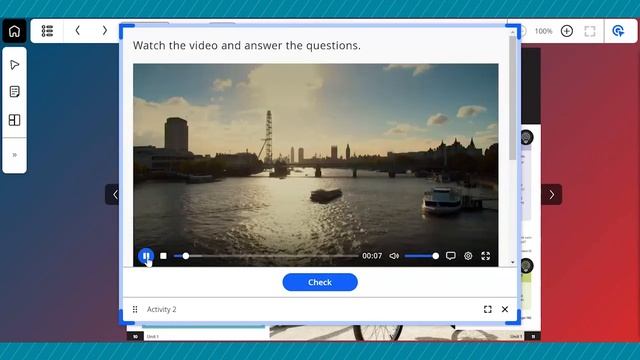Stop the video
Screen dimensions: 640x360
163,256
